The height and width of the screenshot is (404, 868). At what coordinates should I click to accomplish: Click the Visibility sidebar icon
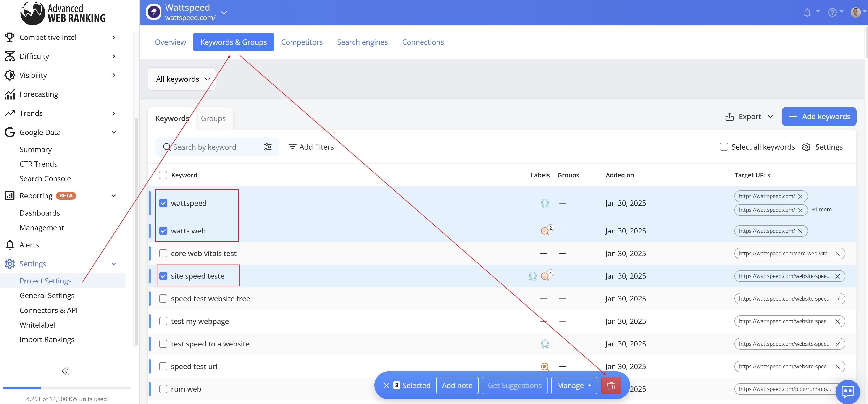pyautogui.click(x=10, y=75)
